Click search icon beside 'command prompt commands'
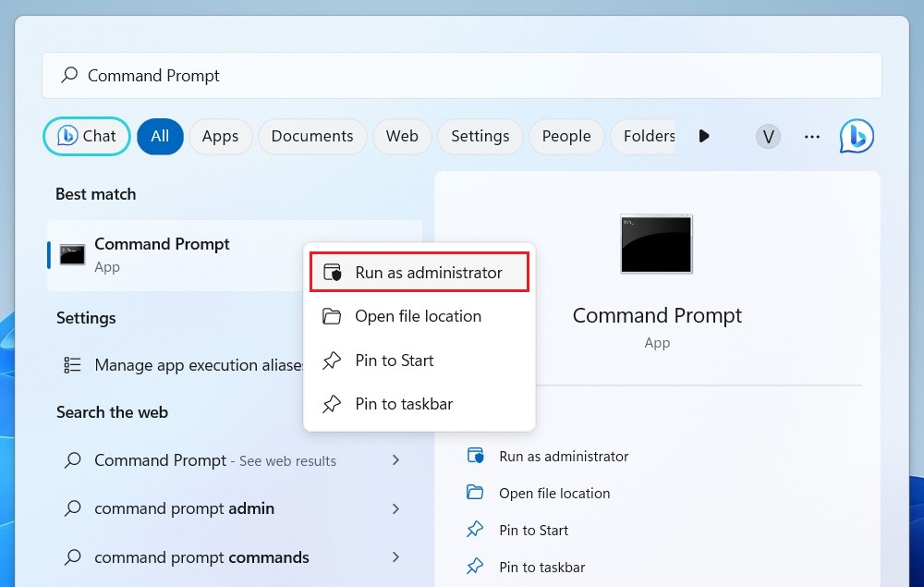Image resolution: width=924 pixels, height=587 pixels. pyautogui.click(x=72, y=556)
